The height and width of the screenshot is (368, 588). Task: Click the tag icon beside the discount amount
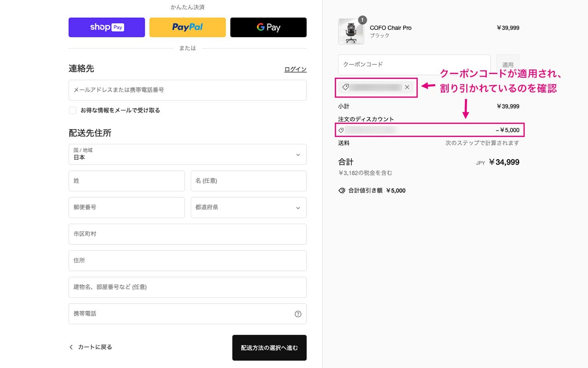(x=341, y=130)
